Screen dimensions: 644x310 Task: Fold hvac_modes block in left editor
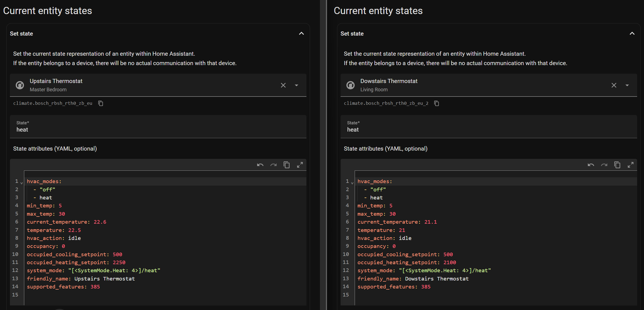[x=21, y=183]
